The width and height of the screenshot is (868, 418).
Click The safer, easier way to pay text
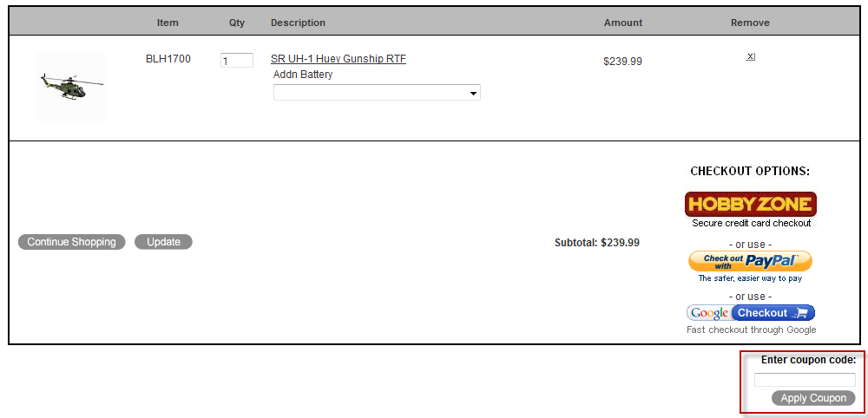pyautogui.click(x=750, y=278)
